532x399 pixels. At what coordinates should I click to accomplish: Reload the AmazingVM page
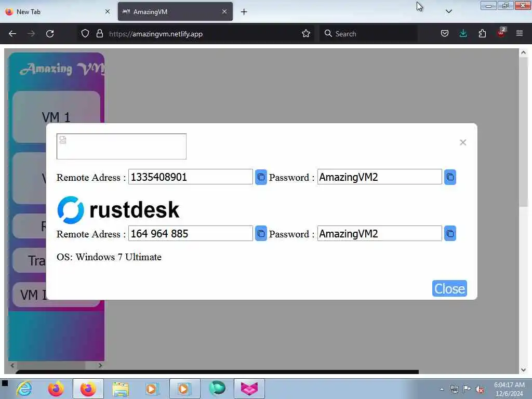click(x=50, y=34)
